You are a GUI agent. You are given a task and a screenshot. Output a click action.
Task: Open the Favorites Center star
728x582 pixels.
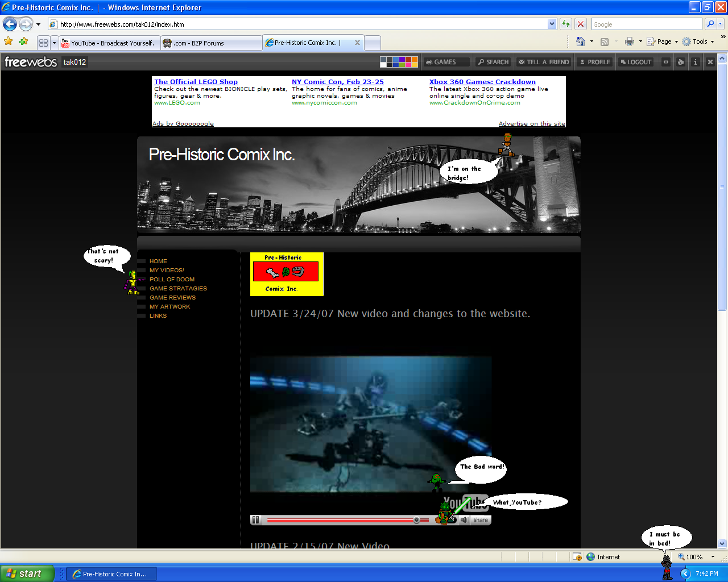tap(9, 41)
